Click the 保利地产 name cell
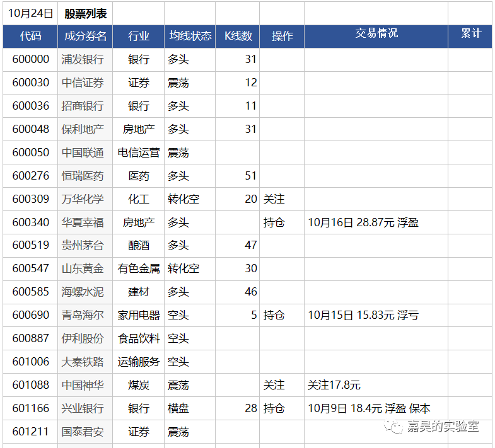495x448 pixels. coord(85,129)
